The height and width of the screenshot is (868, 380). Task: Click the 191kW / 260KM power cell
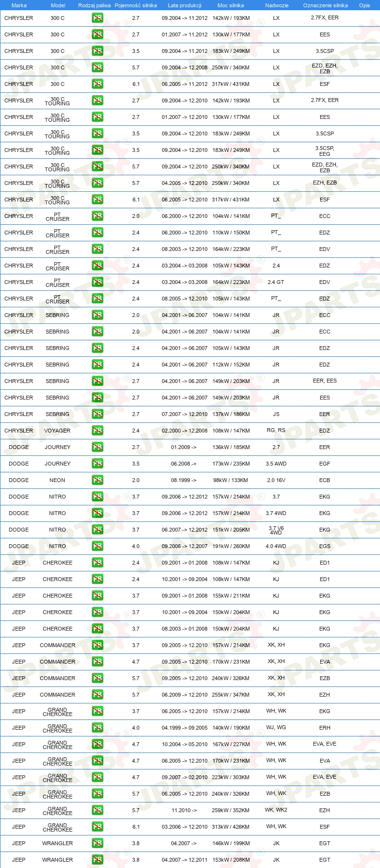231,546
